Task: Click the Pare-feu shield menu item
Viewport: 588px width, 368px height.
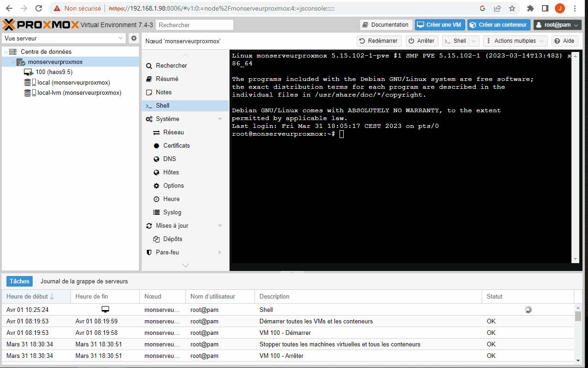Action: click(167, 252)
